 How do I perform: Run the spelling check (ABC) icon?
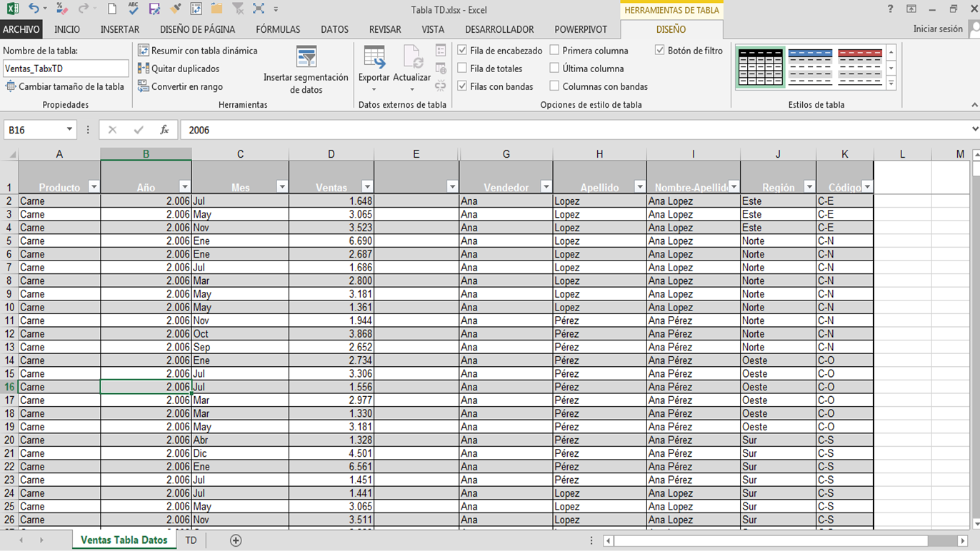(133, 9)
